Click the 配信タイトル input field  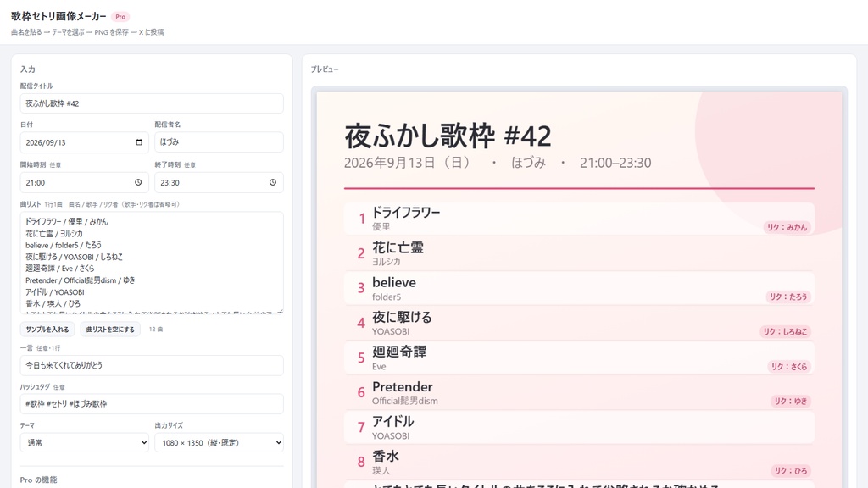tap(152, 103)
